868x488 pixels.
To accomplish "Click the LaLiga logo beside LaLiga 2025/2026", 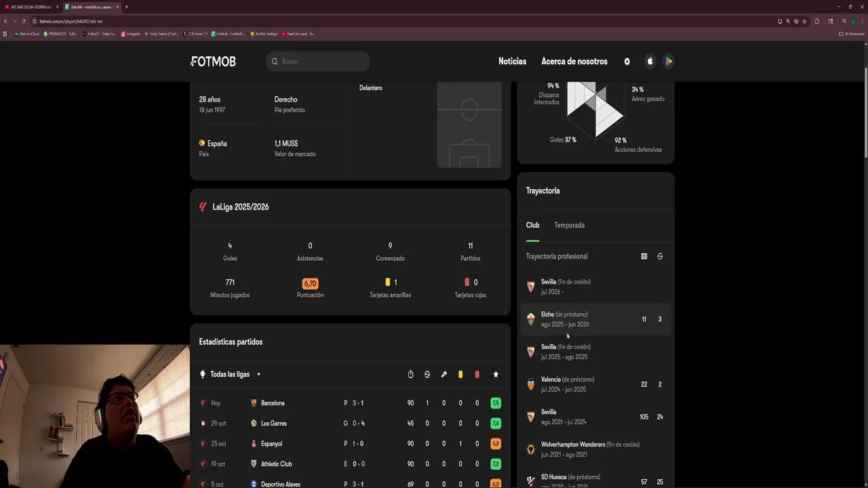I will (x=203, y=207).
